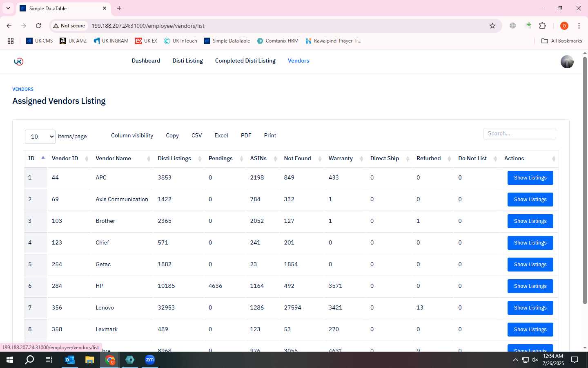The height and width of the screenshot is (368, 588).
Task: Click the UK logo in the header
Action: (18, 61)
